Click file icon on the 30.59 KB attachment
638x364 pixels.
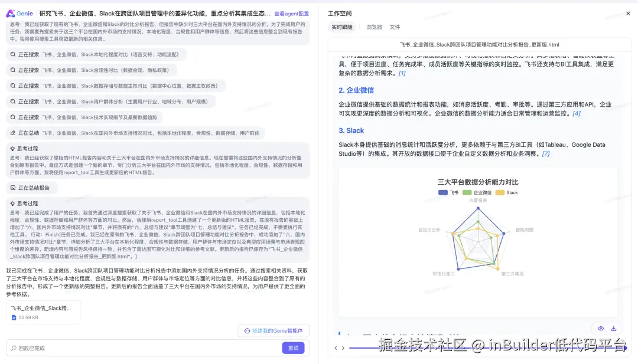[x=14, y=317]
